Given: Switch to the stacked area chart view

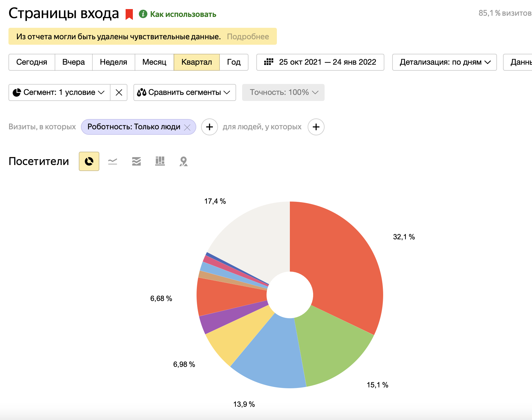Looking at the screenshot, I should [x=136, y=161].
